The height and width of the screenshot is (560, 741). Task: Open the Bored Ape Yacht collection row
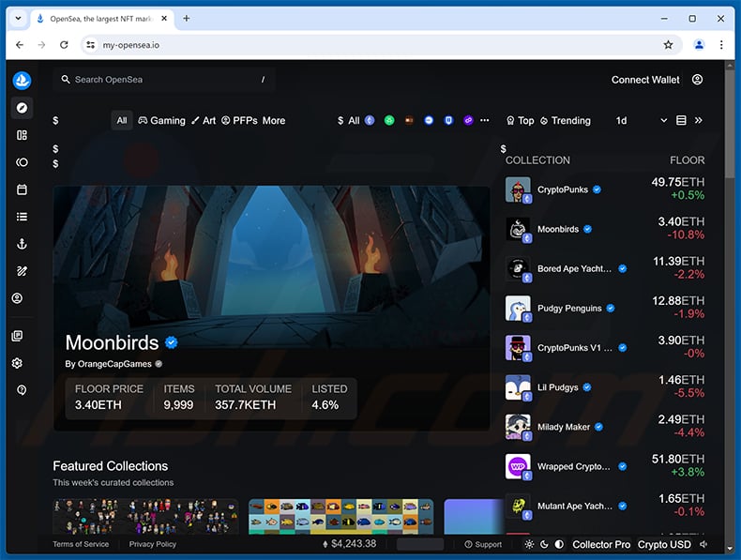click(604, 268)
